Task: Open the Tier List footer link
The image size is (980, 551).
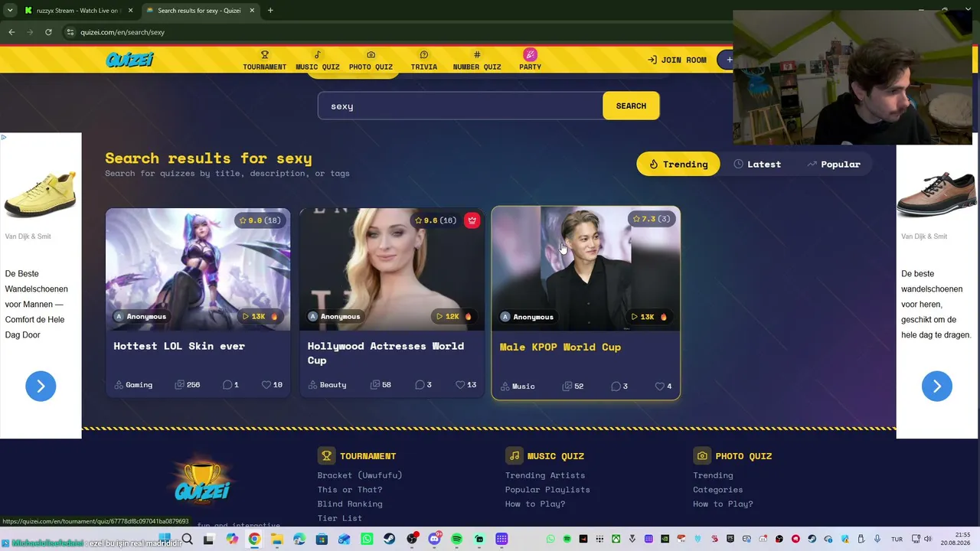Action: tap(340, 518)
